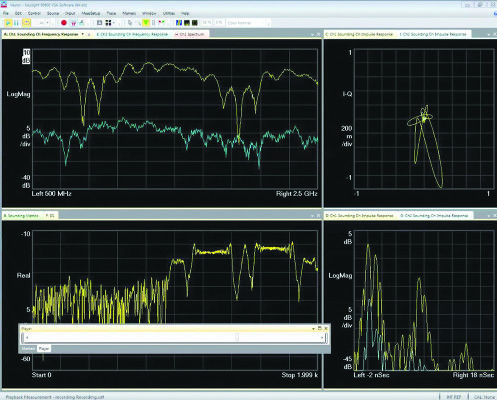The width and height of the screenshot is (497, 400).
Task: Click the Player playback position slider handle
Action: [x=237, y=337]
